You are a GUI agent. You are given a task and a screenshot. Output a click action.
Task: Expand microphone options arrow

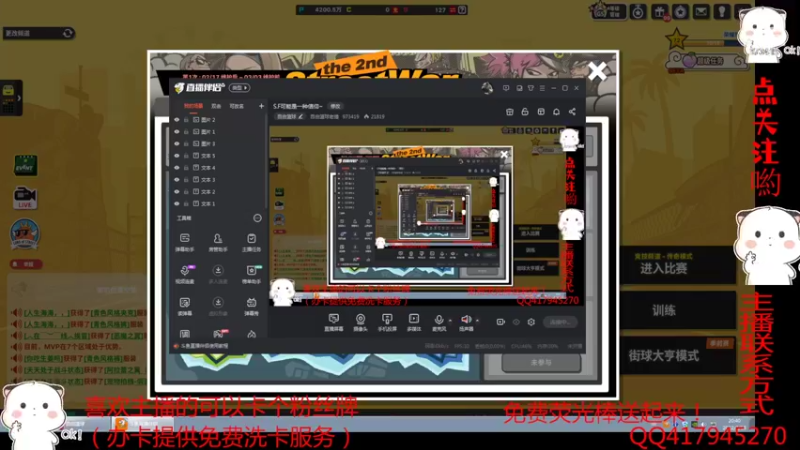tap(449, 320)
